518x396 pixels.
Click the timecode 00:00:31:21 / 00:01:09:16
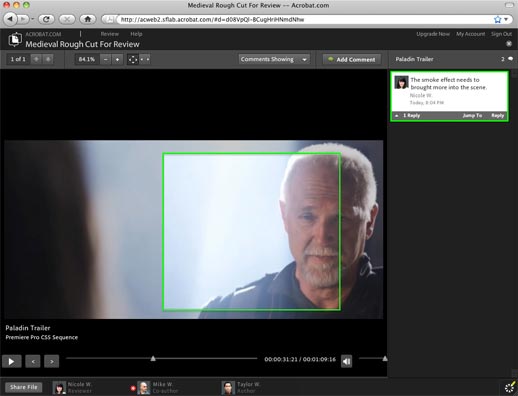tap(300, 359)
